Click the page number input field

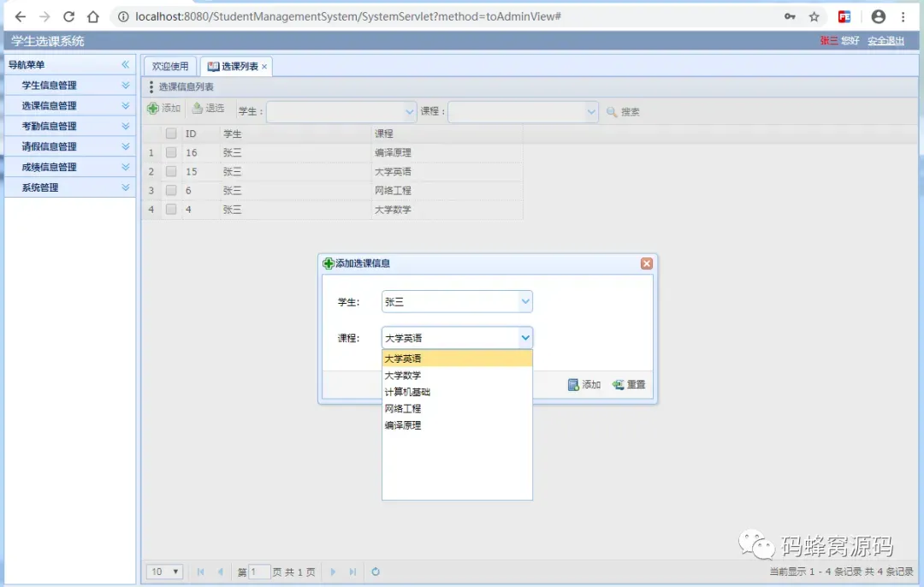(x=259, y=572)
